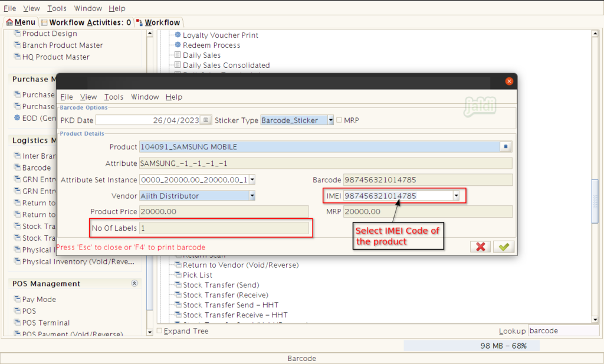
Task: Select 'Daily Sales Consolidated' tree row
Action: click(x=226, y=65)
